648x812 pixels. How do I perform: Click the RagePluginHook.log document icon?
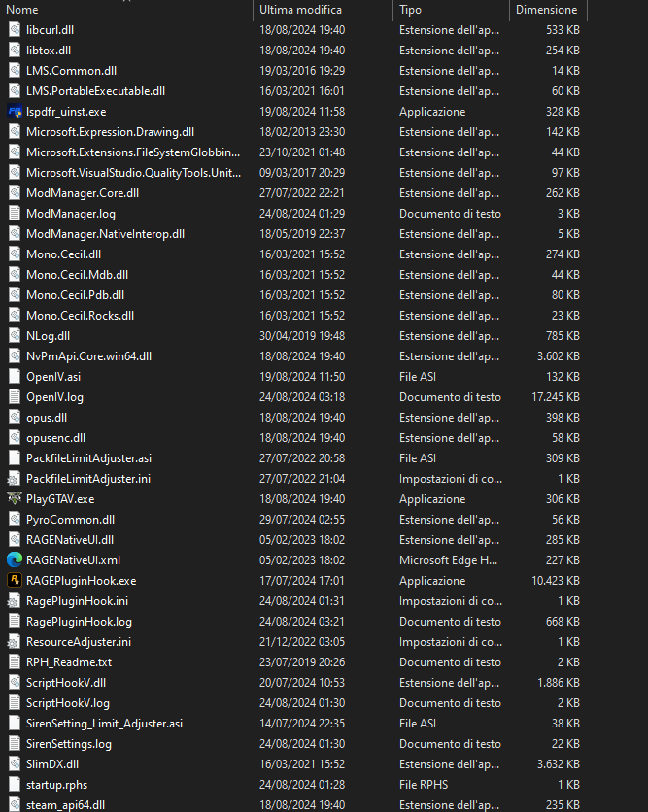tap(15, 621)
